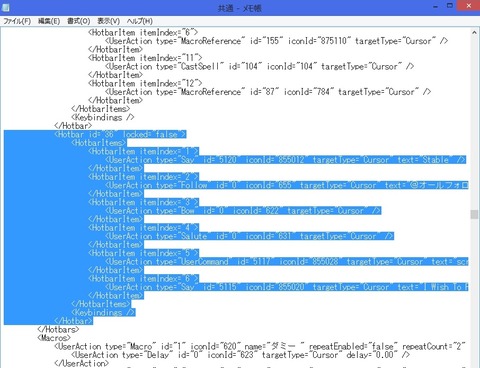Click the vertical scrollbar thumb
480x368 pixels.
pyautogui.click(x=474, y=214)
